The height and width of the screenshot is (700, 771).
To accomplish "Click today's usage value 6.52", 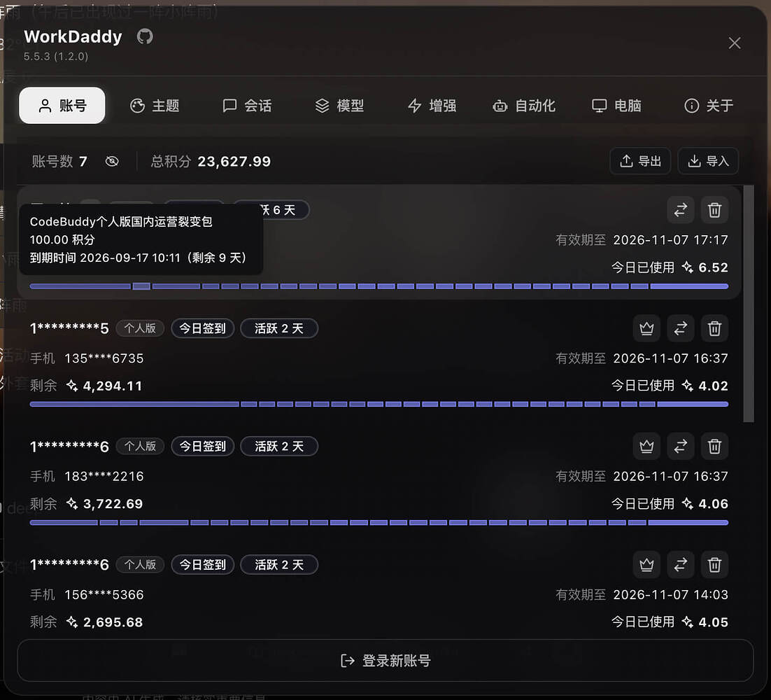I will 713,267.
